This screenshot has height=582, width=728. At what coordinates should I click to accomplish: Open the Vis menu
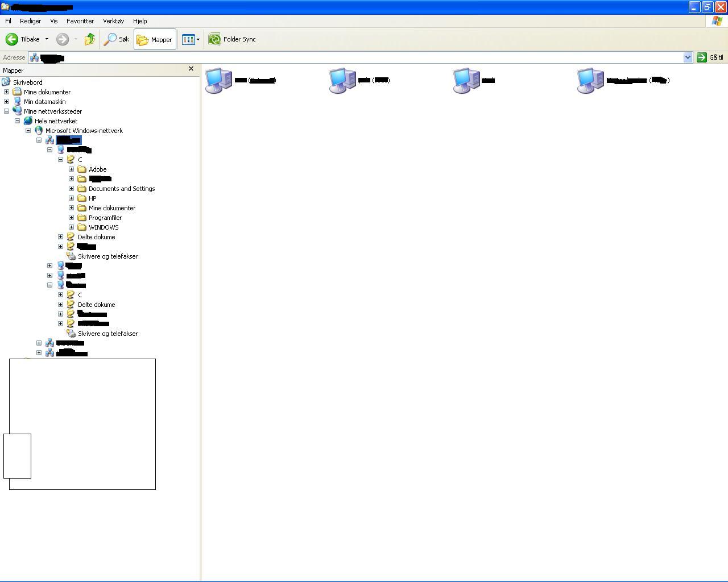54,21
